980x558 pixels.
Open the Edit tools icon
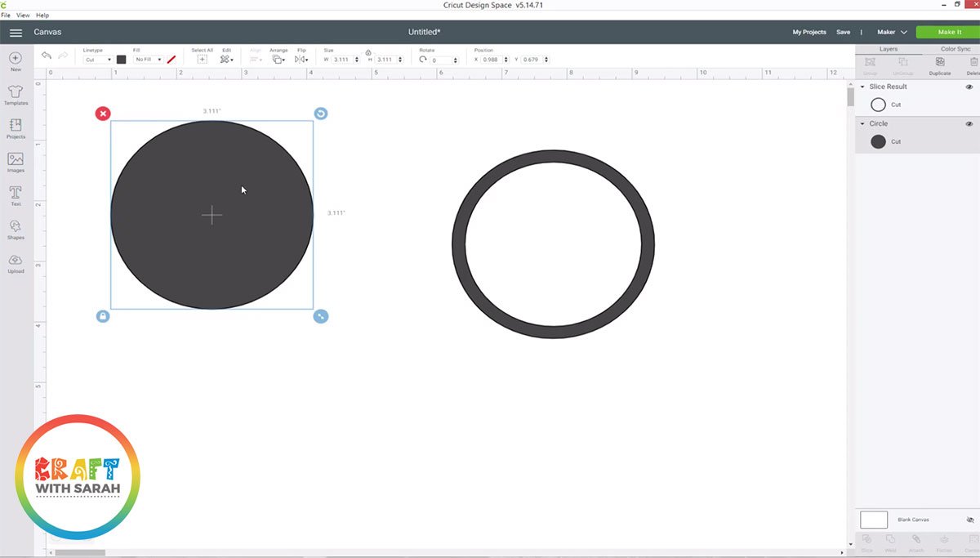point(226,59)
